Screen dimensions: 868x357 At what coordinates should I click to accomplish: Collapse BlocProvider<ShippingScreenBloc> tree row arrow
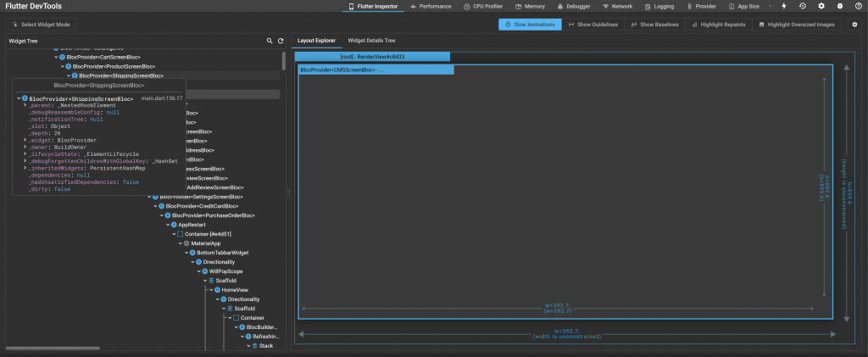(69, 75)
